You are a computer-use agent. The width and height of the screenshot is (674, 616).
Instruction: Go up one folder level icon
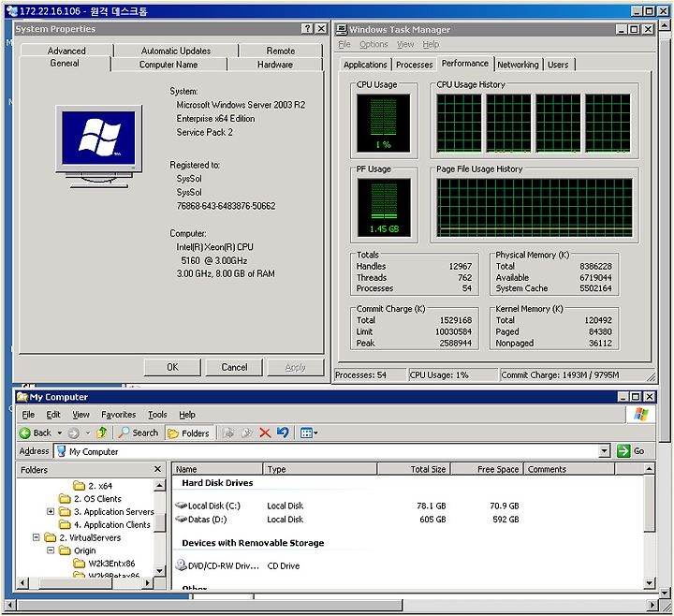101,433
